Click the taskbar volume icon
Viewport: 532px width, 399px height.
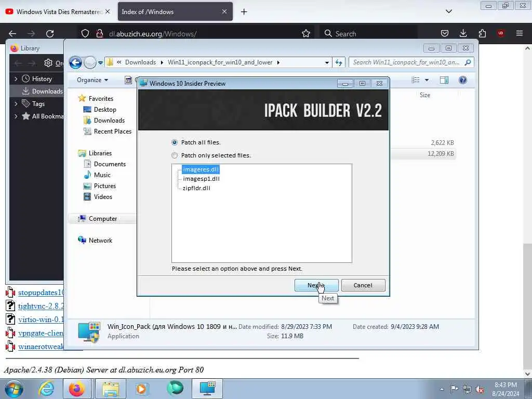tap(480, 389)
